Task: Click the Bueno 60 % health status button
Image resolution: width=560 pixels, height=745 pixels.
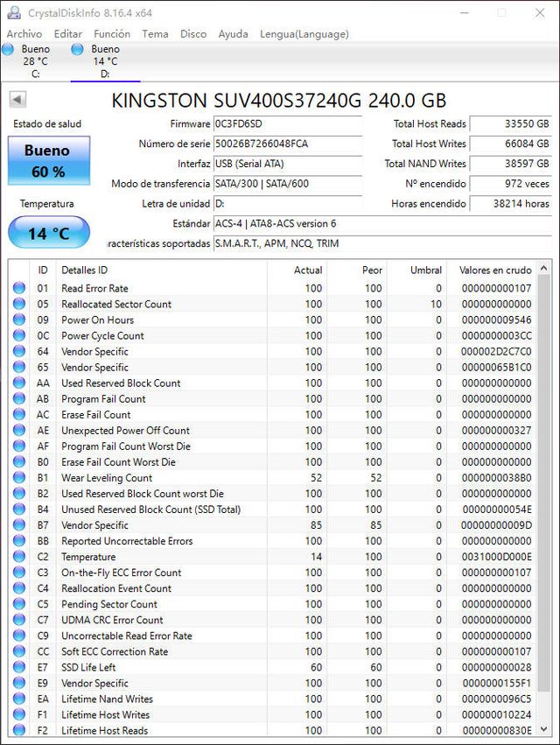Action: pos(47,160)
